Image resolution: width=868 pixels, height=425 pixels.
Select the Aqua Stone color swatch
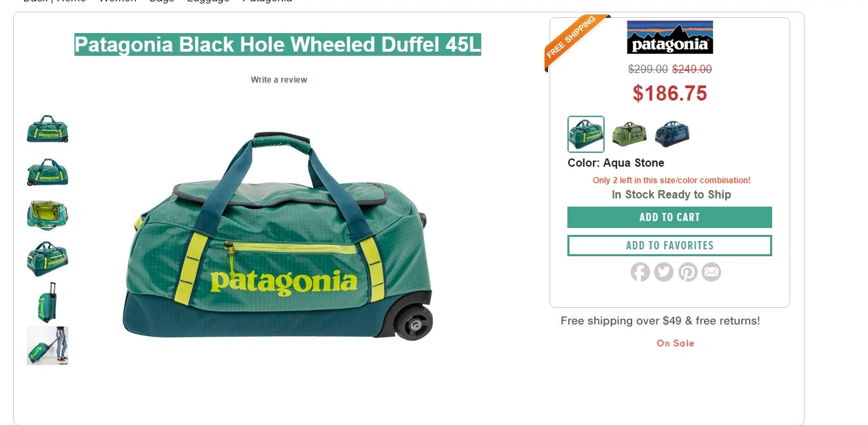(x=586, y=134)
